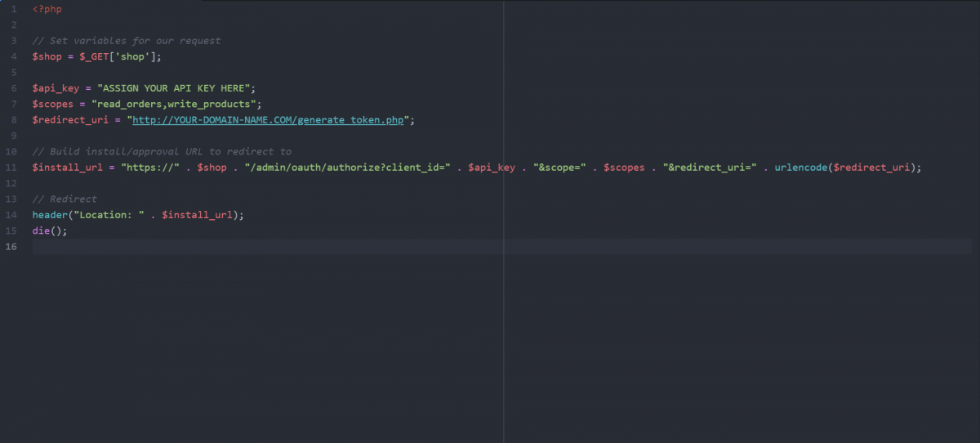Click $scopes variable declaration on line 7

coord(53,104)
